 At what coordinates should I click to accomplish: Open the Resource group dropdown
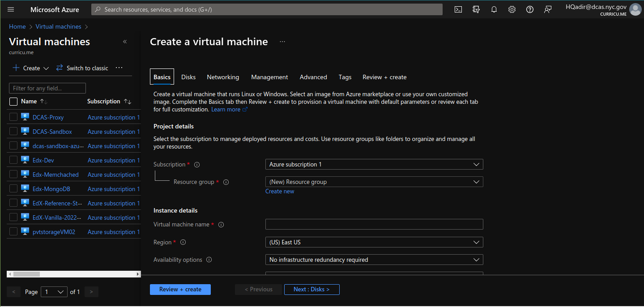point(374,182)
